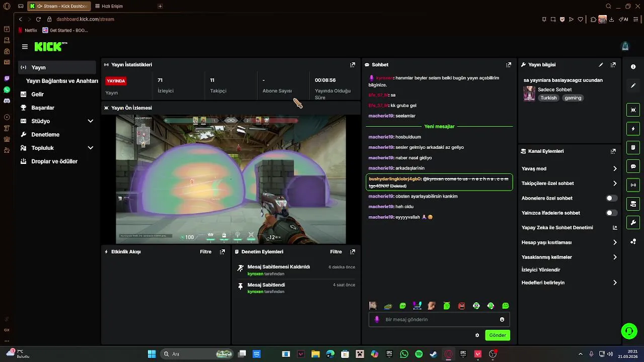The image size is (644, 362).
Task: Open the Get Started bookmark
Action: point(65,30)
